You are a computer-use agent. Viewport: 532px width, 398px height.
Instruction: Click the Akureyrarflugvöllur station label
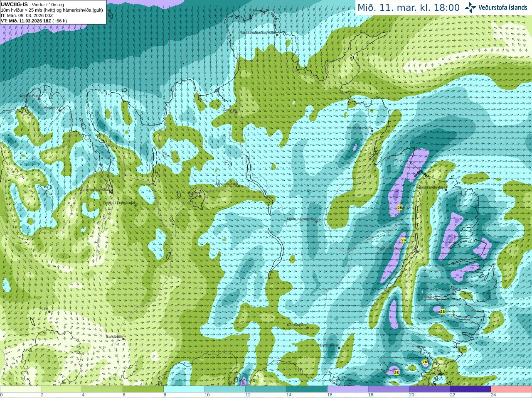coord(94,189)
